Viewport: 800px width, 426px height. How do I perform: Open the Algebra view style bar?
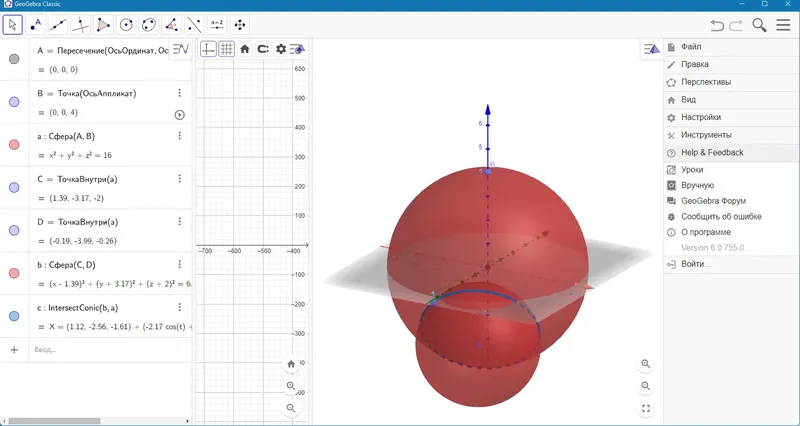point(181,49)
